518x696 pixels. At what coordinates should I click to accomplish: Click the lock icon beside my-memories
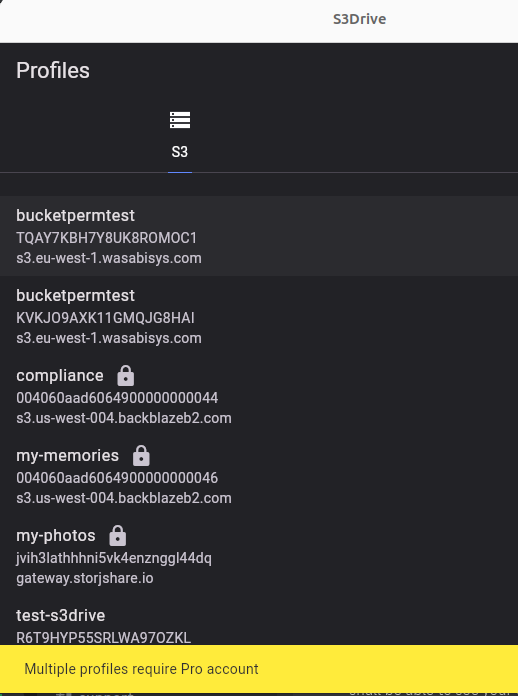(x=141, y=456)
